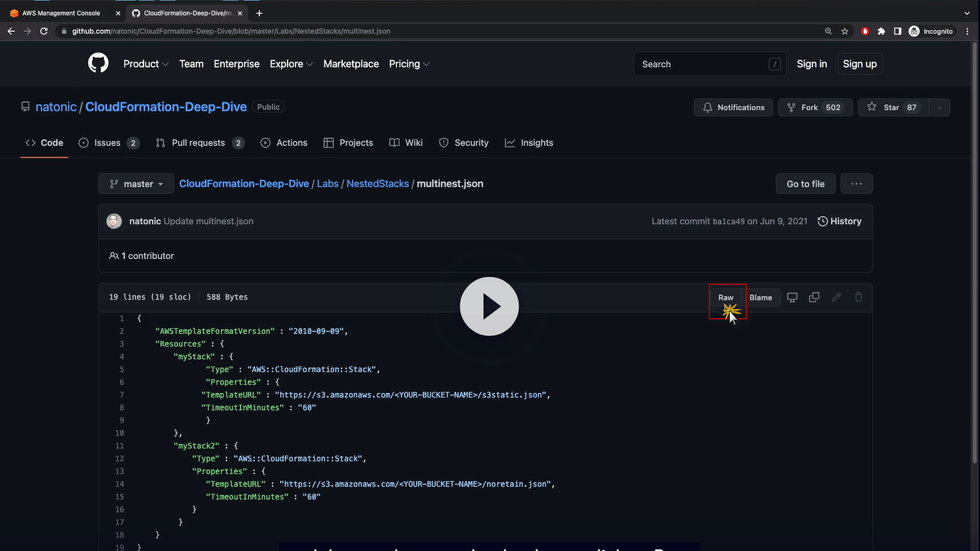Expand the tab search chevron
The image size is (980, 551).
[x=967, y=13]
